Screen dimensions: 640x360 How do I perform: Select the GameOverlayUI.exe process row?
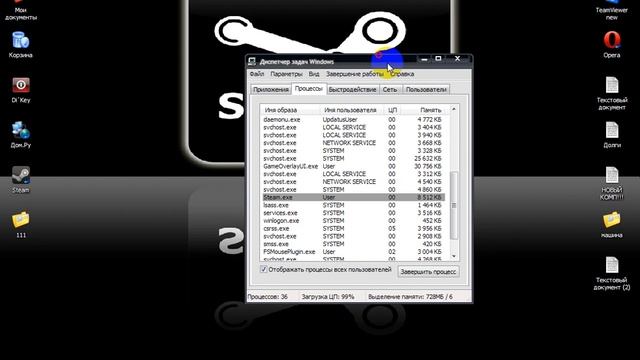point(353,166)
